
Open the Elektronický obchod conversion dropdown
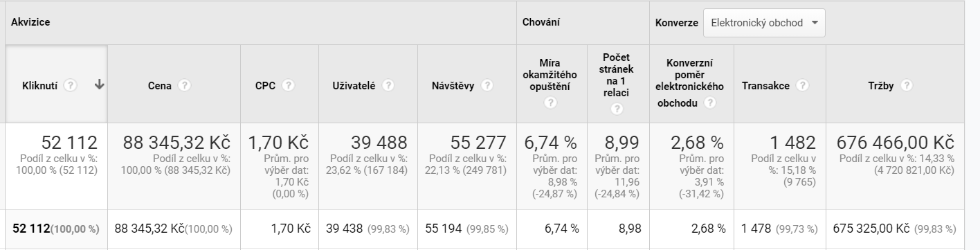[764, 23]
